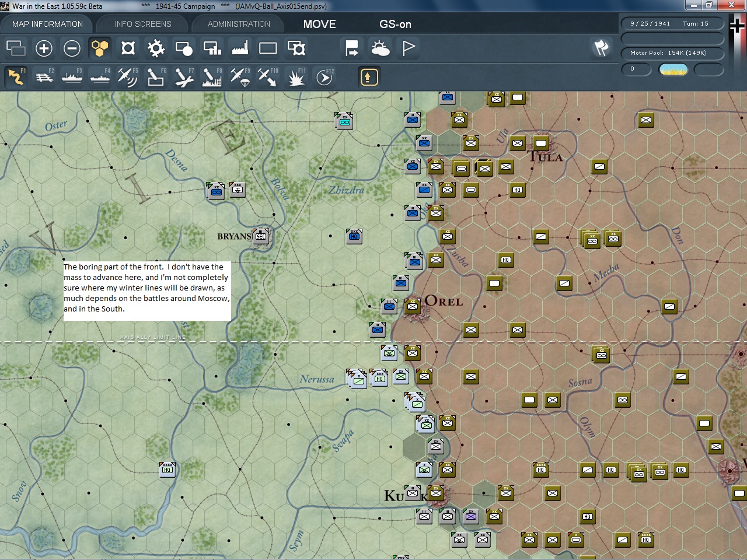Click the Zhizdra river label

tap(347, 190)
